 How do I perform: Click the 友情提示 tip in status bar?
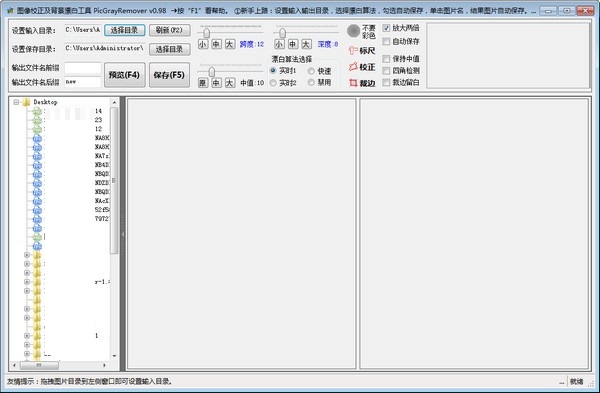coord(90,382)
